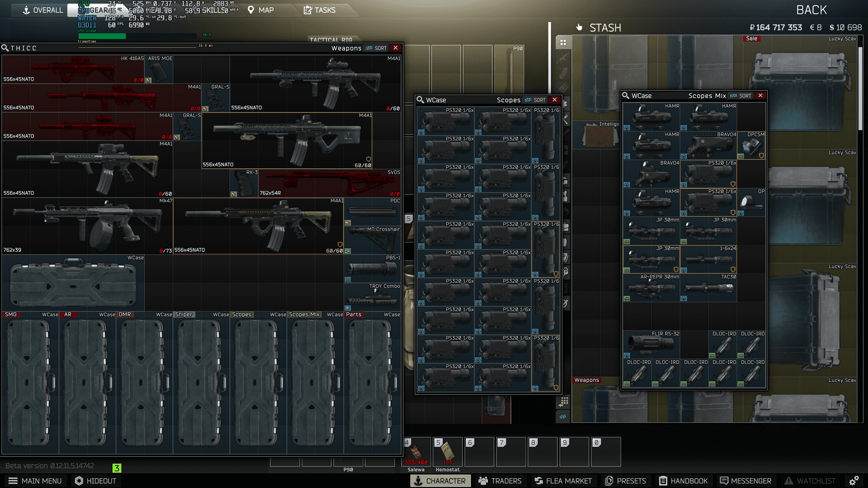Open the CHARACTER screen
Image resolution: width=868 pixels, height=488 pixels.
[x=440, y=481]
